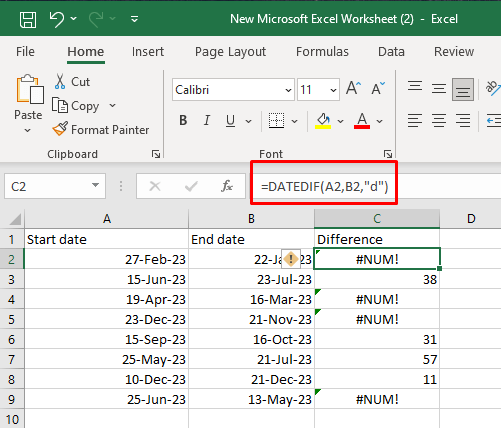This screenshot has height=428, width=501.
Task: Switch to the Data tab
Action: click(391, 52)
